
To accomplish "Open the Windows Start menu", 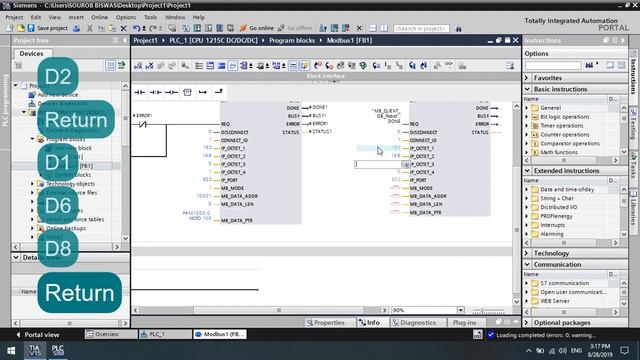I will pyautogui.click(x=11, y=351).
